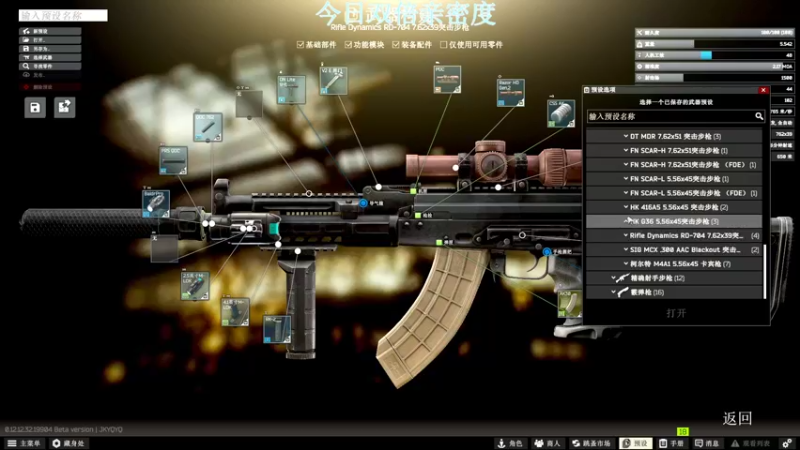
Task: Click the preset name field at top left
Action: click(x=63, y=16)
